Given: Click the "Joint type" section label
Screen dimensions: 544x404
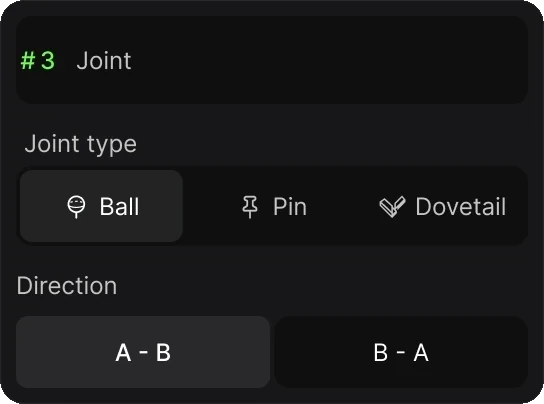Looking at the screenshot, I should [80, 144].
